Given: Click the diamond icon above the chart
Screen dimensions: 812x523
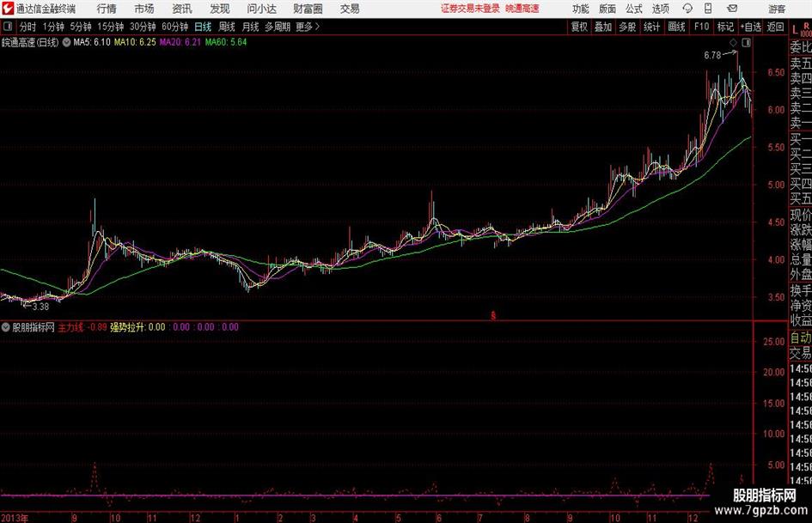Looking at the screenshot, I should click(x=733, y=43).
